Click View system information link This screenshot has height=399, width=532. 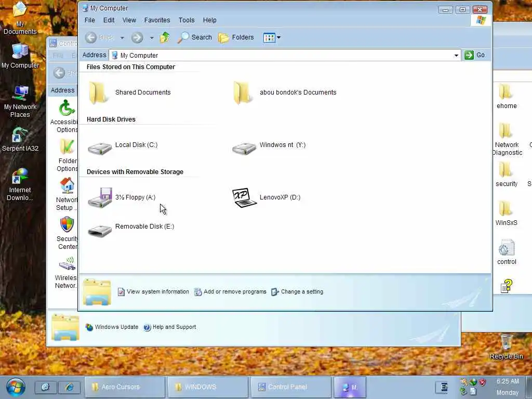click(x=153, y=292)
